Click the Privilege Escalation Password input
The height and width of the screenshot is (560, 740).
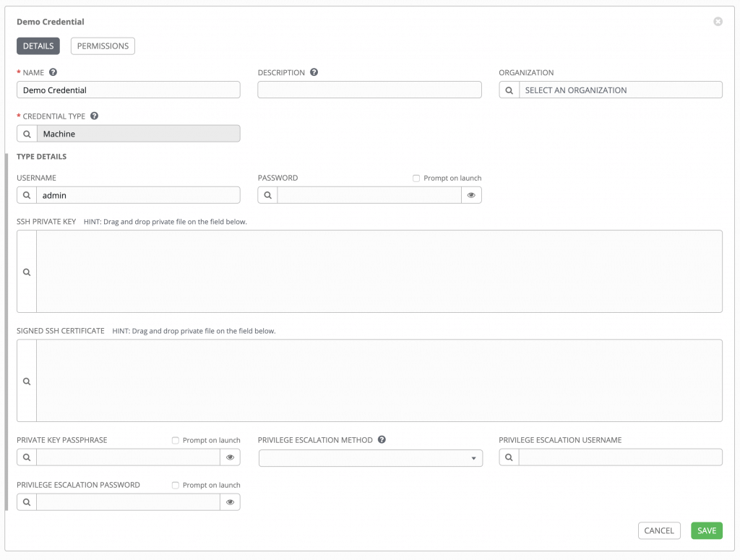129,502
